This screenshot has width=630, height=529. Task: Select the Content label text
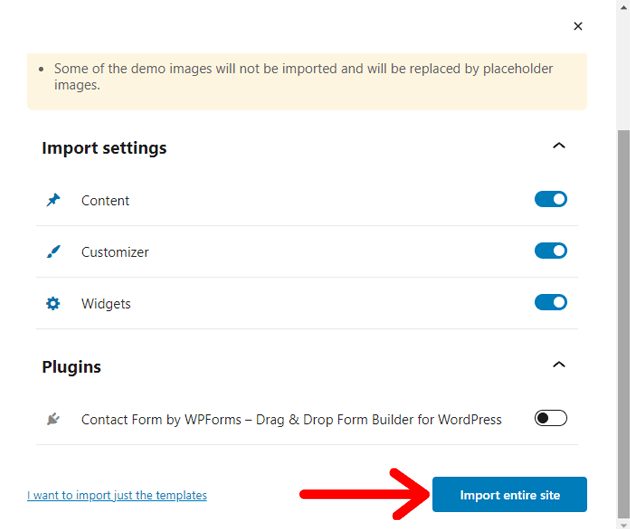(105, 201)
